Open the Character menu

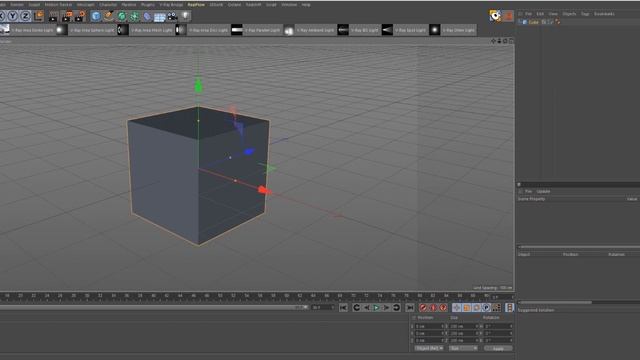[108, 4]
